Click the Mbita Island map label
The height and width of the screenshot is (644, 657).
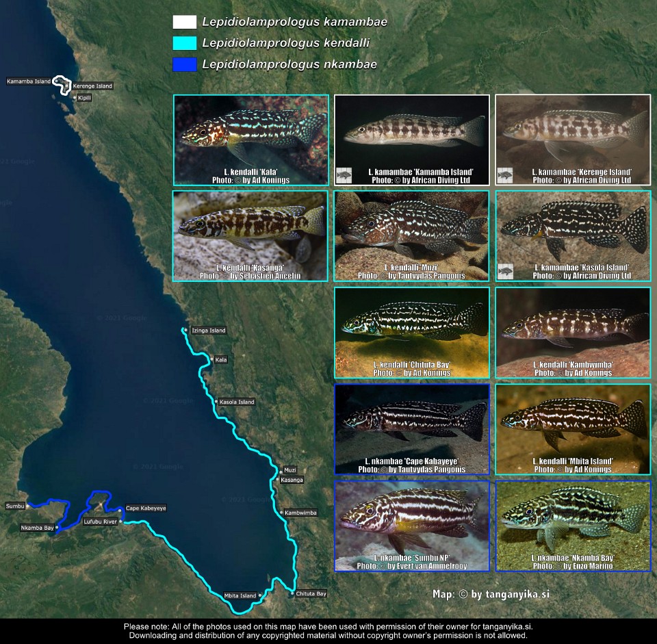[x=240, y=595]
